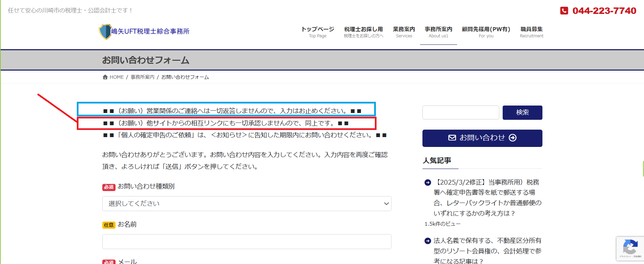Click the home icon in breadcrumb
Screen dimensions: 644x264
(x=105, y=77)
